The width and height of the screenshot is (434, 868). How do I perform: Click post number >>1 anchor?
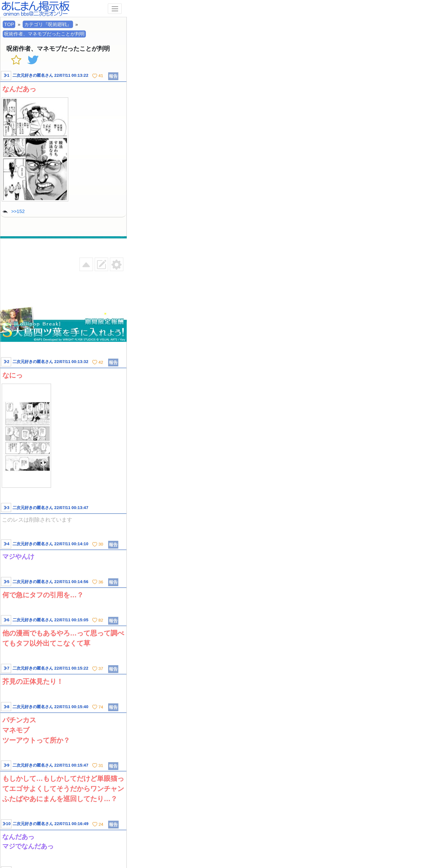pos(6,75)
